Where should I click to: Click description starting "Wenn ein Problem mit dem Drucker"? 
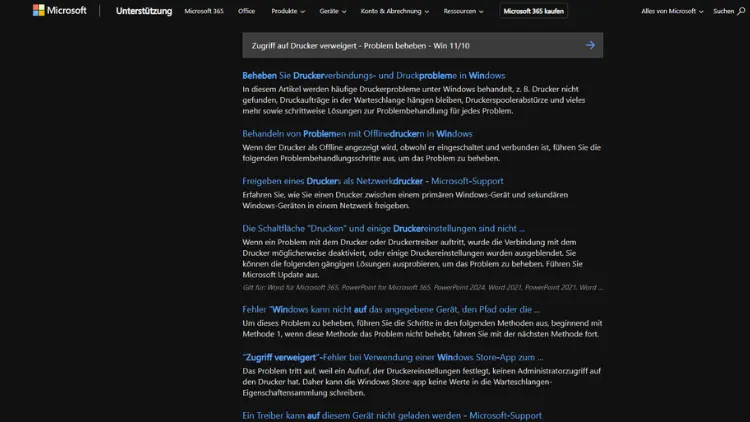pyautogui.click(x=412, y=258)
